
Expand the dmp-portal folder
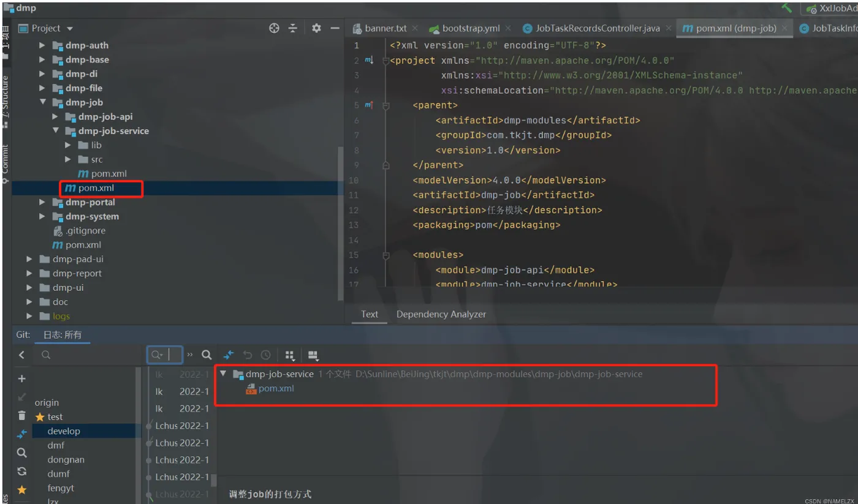42,202
